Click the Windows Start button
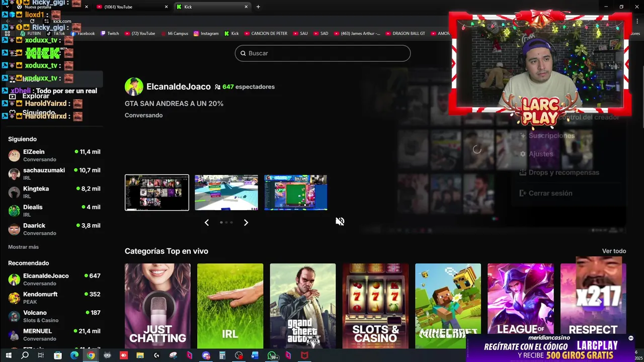Screen dimensions: 644x362 pos(9,355)
